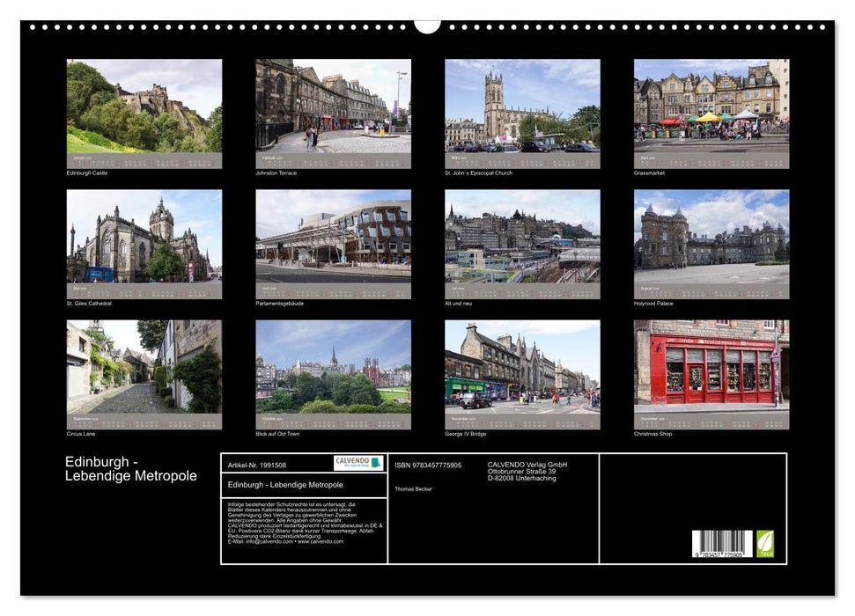
Task: Click the green eco leaf icon
Action: point(765,542)
